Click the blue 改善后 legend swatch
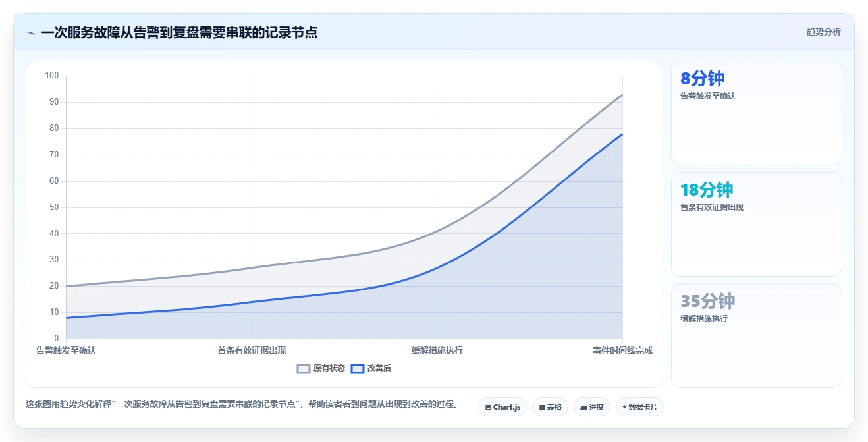 tap(358, 369)
